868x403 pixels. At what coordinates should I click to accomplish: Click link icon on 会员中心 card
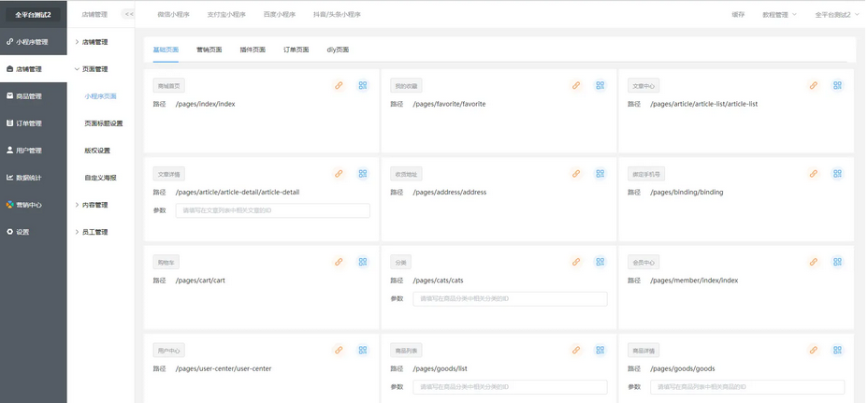click(x=814, y=262)
